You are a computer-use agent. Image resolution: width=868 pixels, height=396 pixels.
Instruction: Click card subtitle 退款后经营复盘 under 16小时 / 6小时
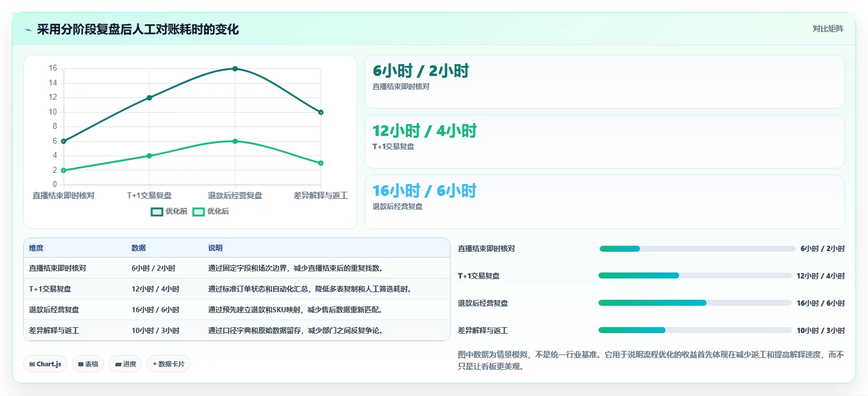pyautogui.click(x=397, y=207)
